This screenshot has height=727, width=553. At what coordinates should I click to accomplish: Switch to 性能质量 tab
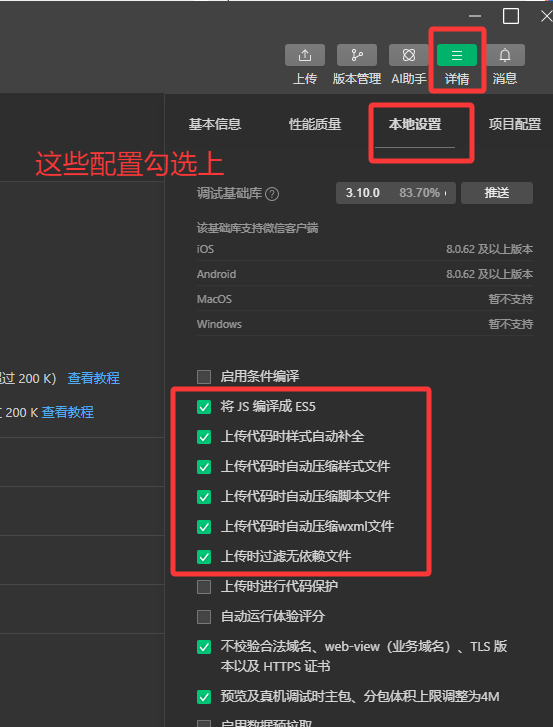point(315,124)
